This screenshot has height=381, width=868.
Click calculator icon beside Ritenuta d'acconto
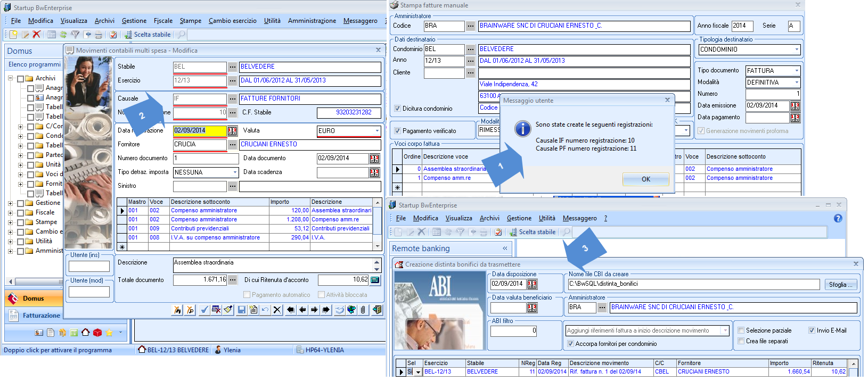(375, 280)
